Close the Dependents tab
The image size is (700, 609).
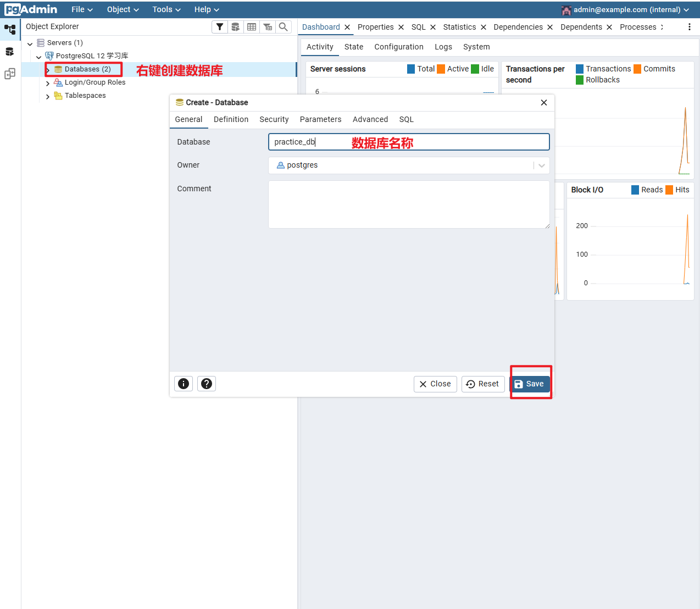609,27
